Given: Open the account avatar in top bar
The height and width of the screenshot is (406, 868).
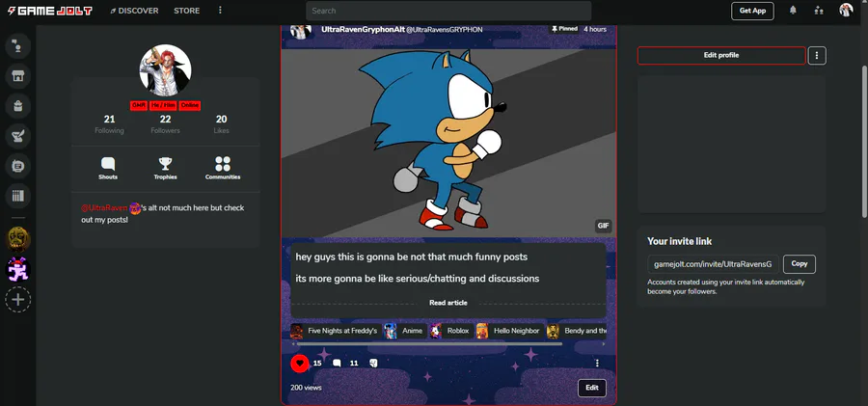Looking at the screenshot, I should pyautogui.click(x=846, y=10).
